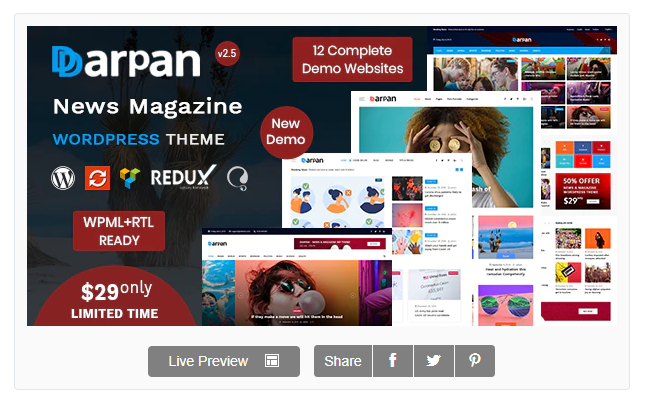
Task: Click the v2.5 version badge
Action: (227, 53)
